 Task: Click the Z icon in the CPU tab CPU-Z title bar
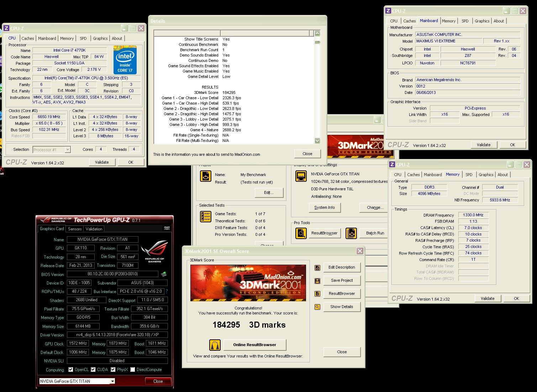6,28
